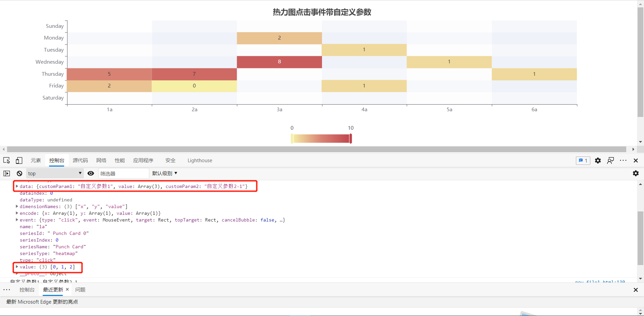Select the inspect element tool
644x316 pixels.
pos(7,161)
